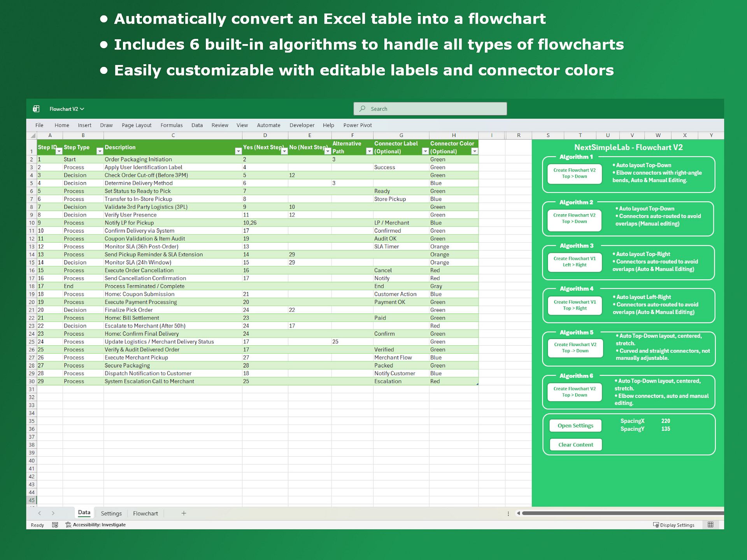Click the Accessibility: Investigate status text
747x560 pixels.
click(99, 525)
